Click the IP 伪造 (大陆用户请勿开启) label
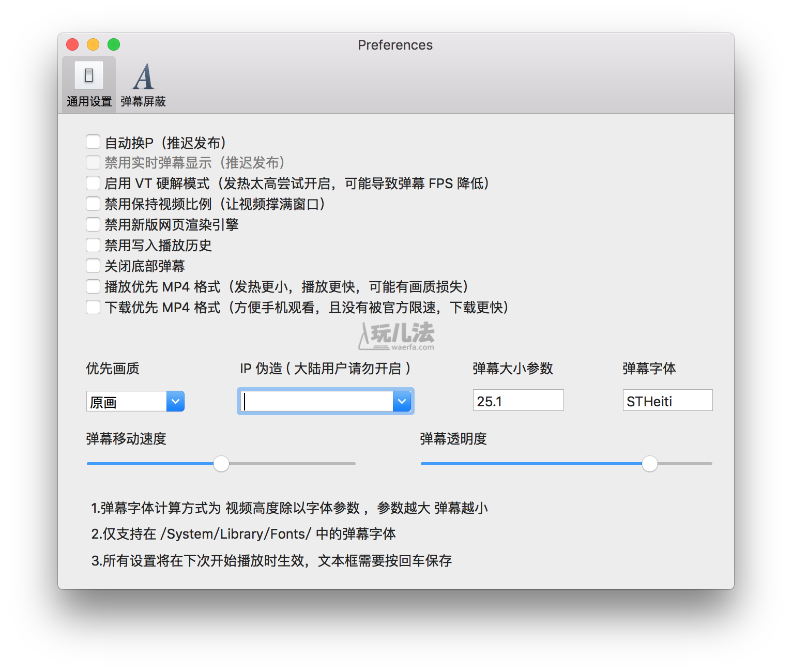The height and width of the screenshot is (672, 792). (x=325, y=369)
